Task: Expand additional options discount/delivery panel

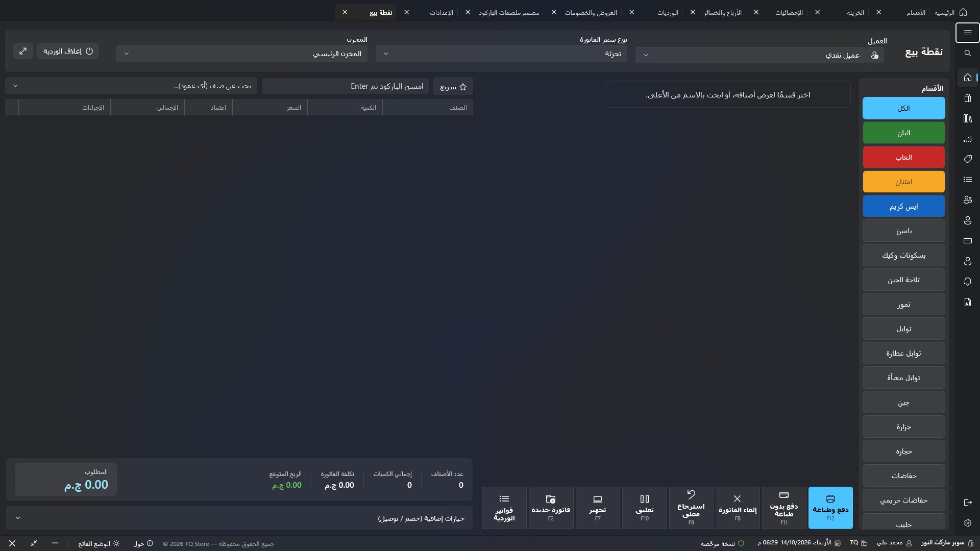Action: tap(239, 518)
